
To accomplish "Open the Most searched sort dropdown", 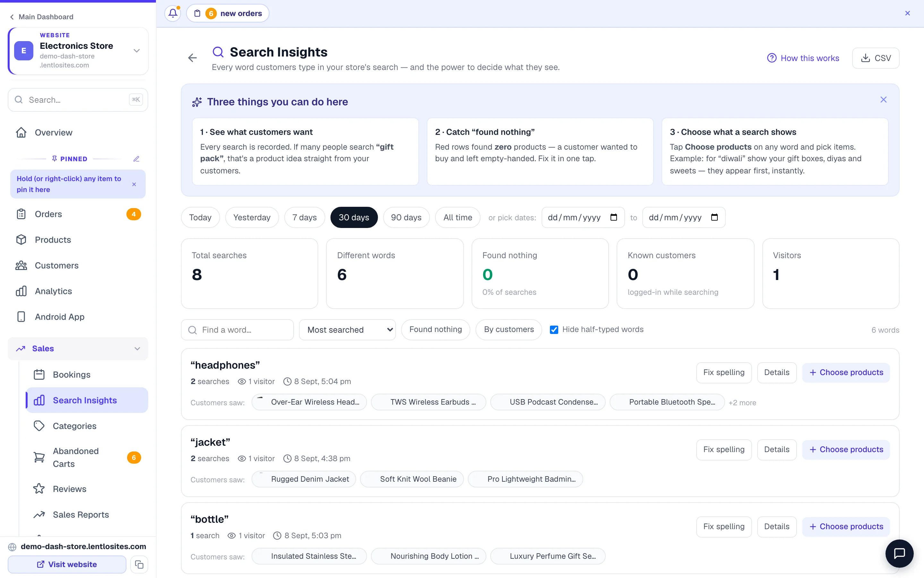I will [x=347, y=329].
